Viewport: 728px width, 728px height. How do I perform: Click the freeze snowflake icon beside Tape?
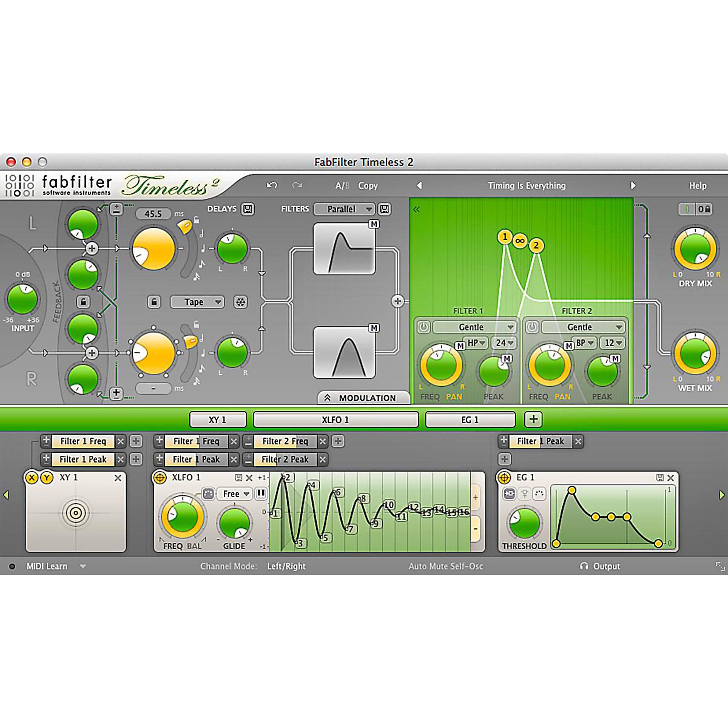[x=240, y=302]
